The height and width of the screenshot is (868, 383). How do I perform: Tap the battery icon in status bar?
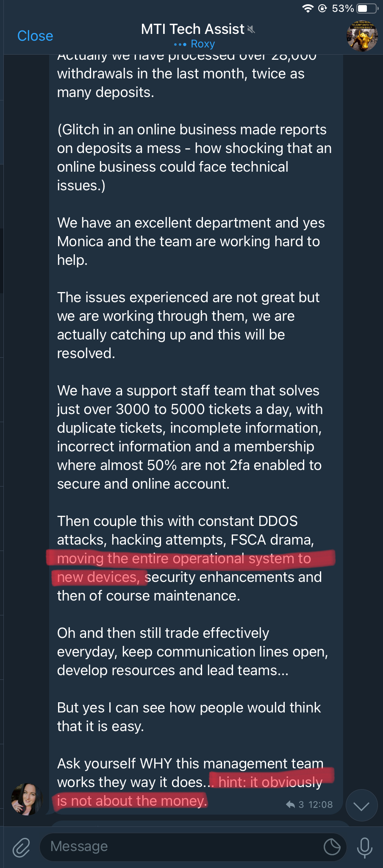367,8
